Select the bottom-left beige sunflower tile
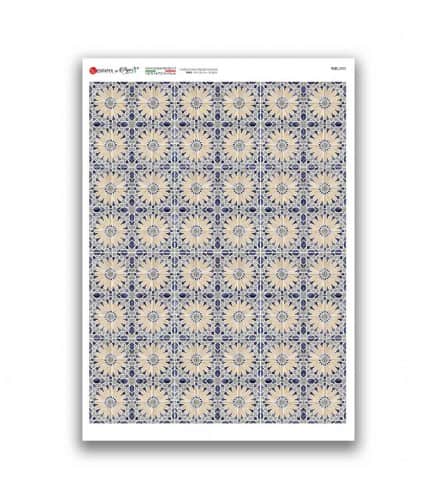The width and height of the screenshot is (437, 500). point(110,401)
